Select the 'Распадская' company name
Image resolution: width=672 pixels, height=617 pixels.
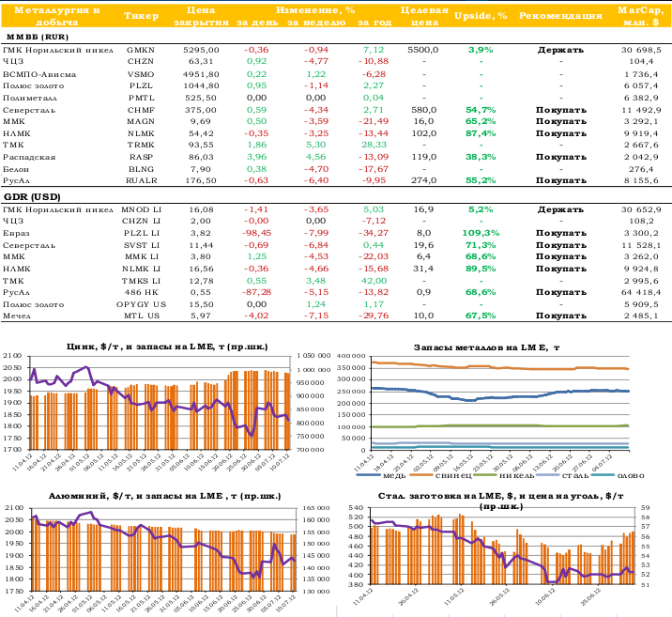[29, 157]
